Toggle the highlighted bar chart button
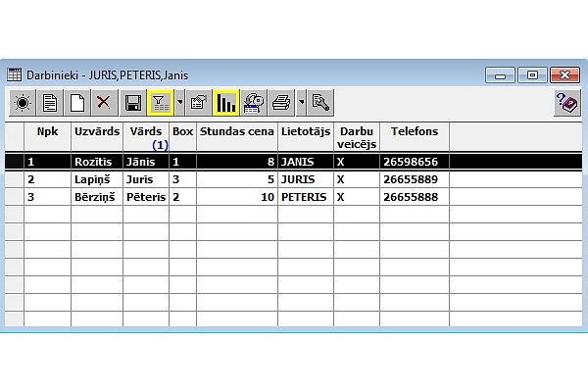The height and width of the screenshot is (392, 588). 225,102
